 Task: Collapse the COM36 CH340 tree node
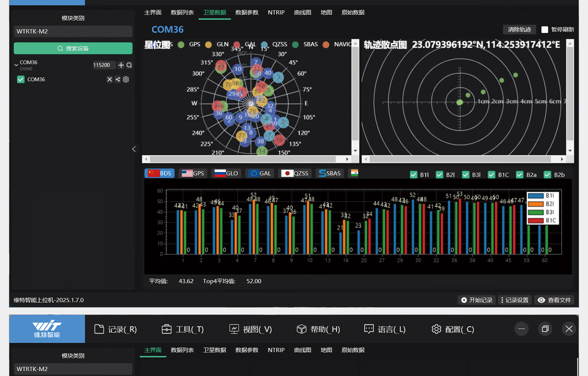click(x=16, y=65)
